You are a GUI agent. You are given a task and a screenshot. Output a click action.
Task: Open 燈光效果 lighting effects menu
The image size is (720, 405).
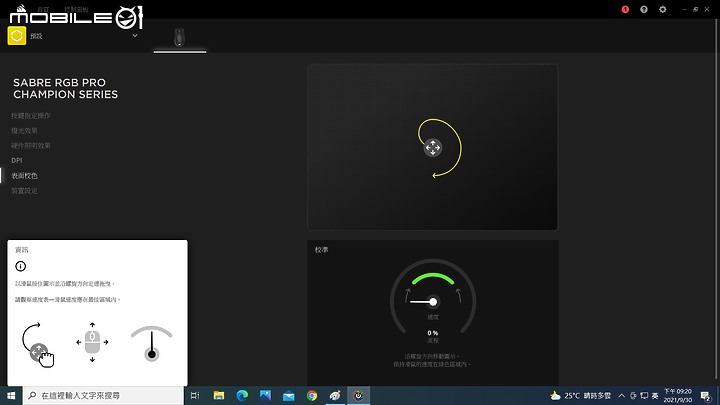click(x=24, y=130)
